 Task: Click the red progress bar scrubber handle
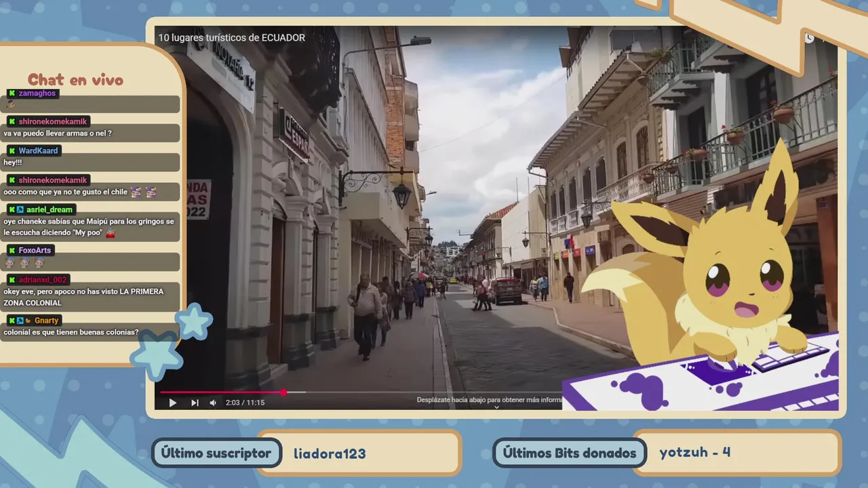[x=283, y=392]
